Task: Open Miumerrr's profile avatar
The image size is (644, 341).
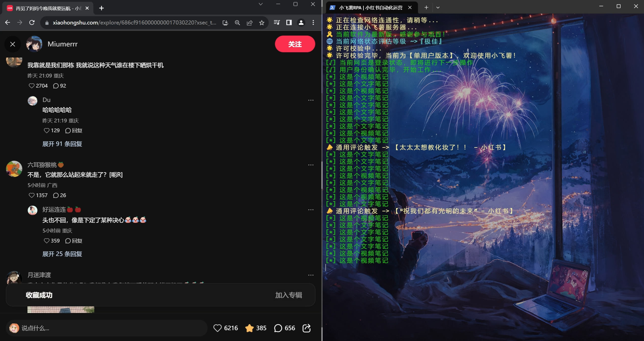Action: coord(34,44)
